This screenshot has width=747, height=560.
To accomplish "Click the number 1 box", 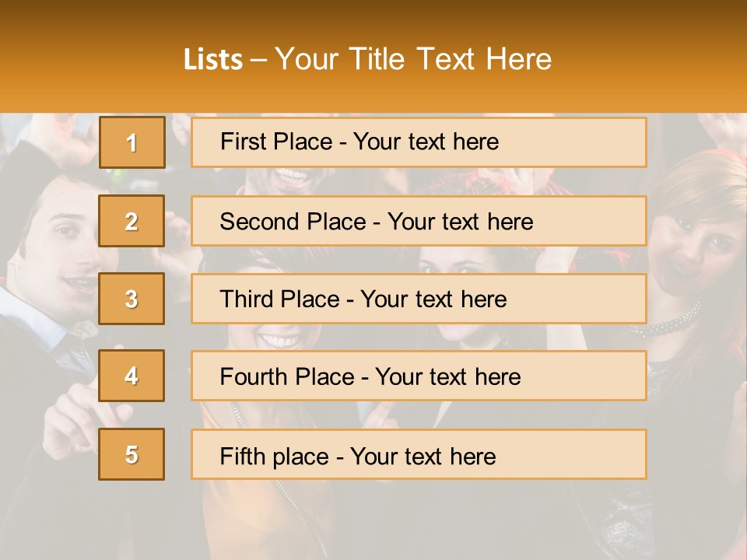I will [x=132, y=142].
